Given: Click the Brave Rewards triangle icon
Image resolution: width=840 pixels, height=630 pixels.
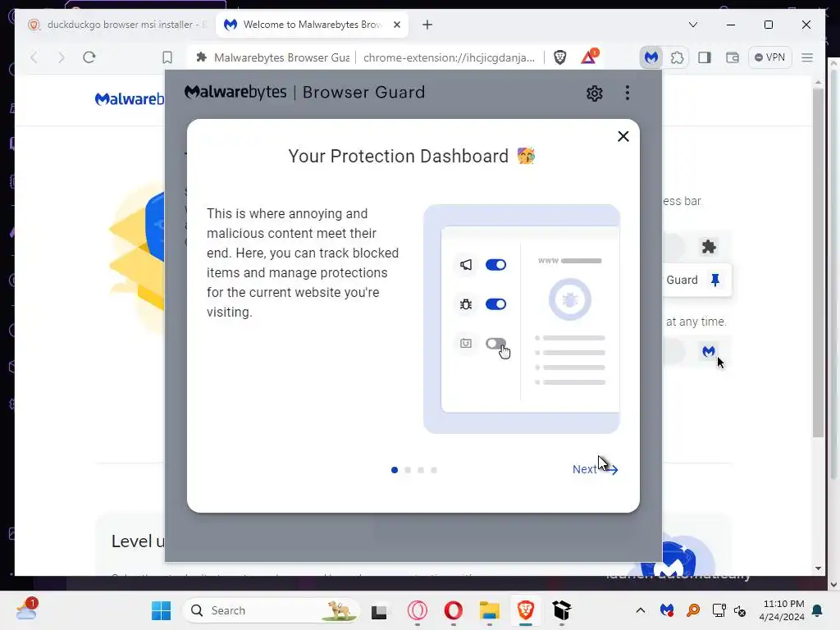Looking at the screenshot, I should (589, 57).
